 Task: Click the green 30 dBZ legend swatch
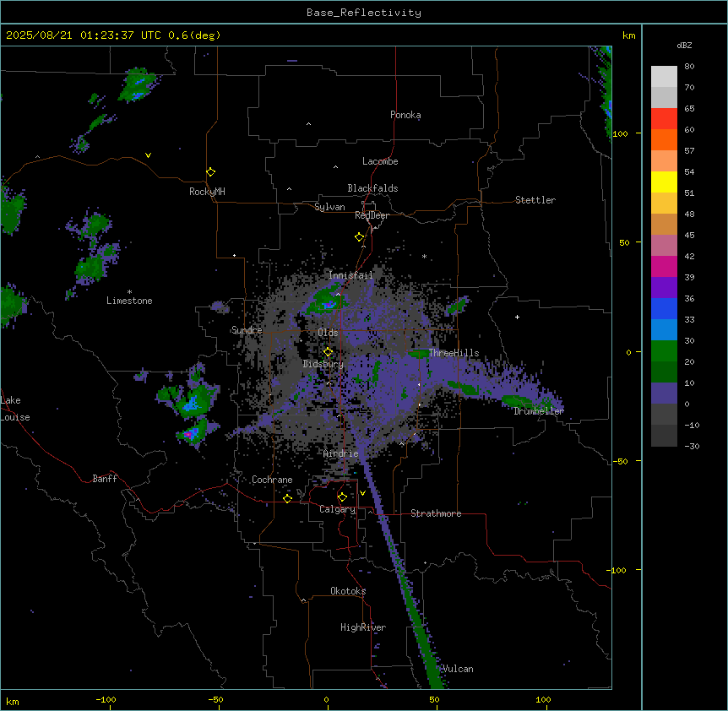[x=664, y=351]
